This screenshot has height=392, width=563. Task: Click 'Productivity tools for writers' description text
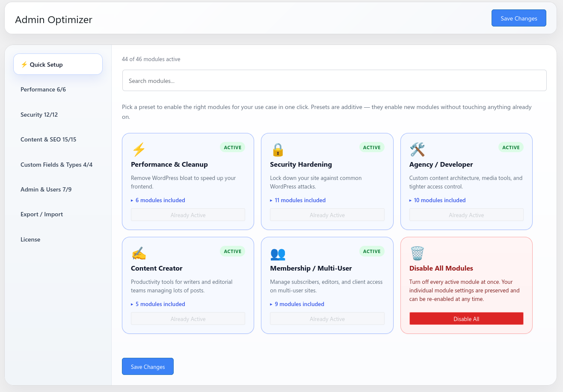(182, 286)
